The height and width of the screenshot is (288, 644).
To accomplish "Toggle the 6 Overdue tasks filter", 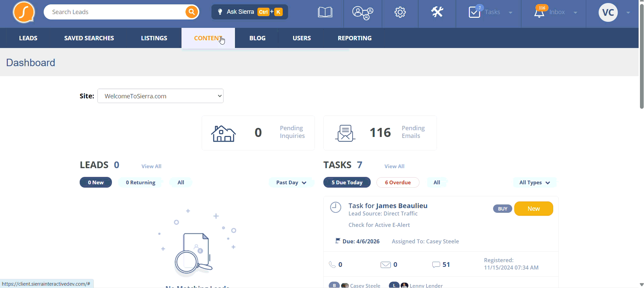I will click(398, 183).
